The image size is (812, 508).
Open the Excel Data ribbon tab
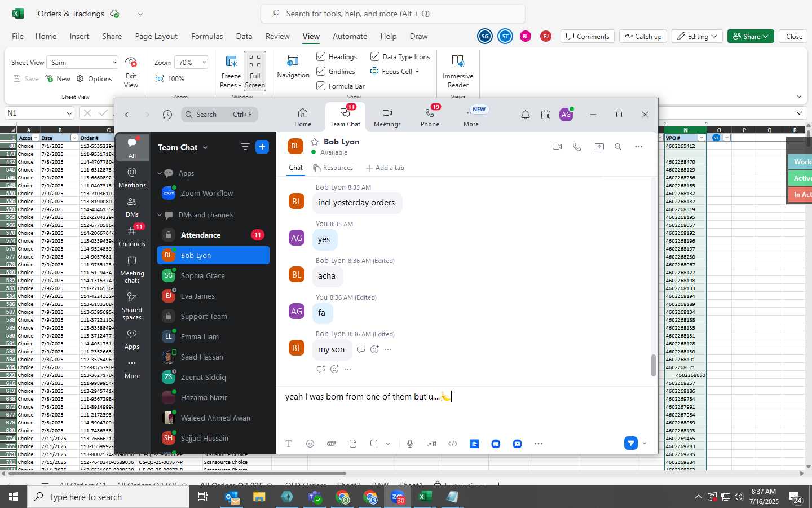tap(244, 36)
